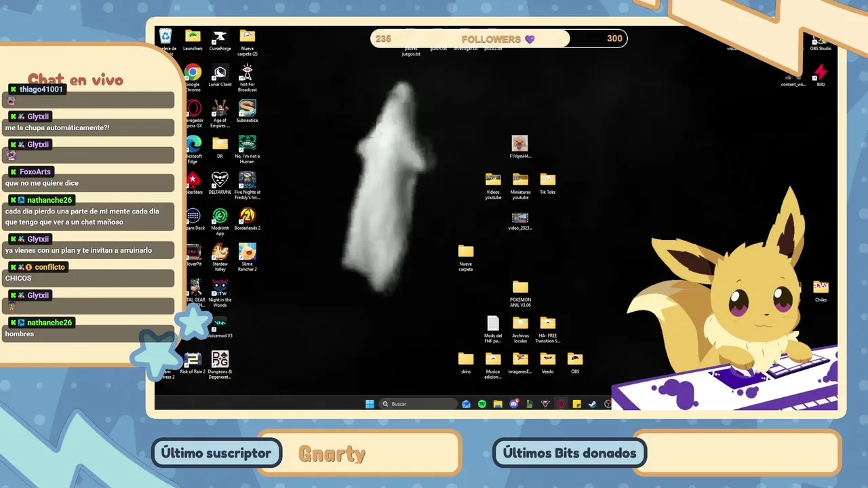Launch CurseForge from the desktop

220,40
